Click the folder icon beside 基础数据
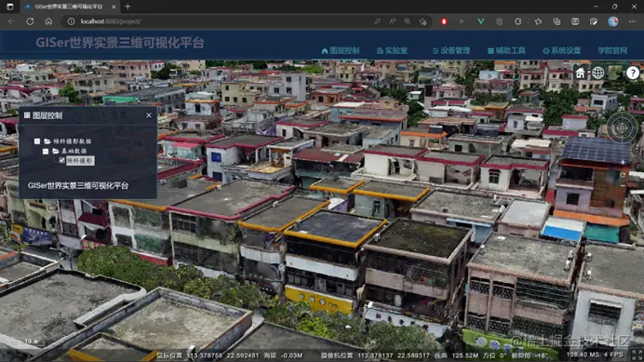This screenshot has width=644, height=362. (56, 151)
